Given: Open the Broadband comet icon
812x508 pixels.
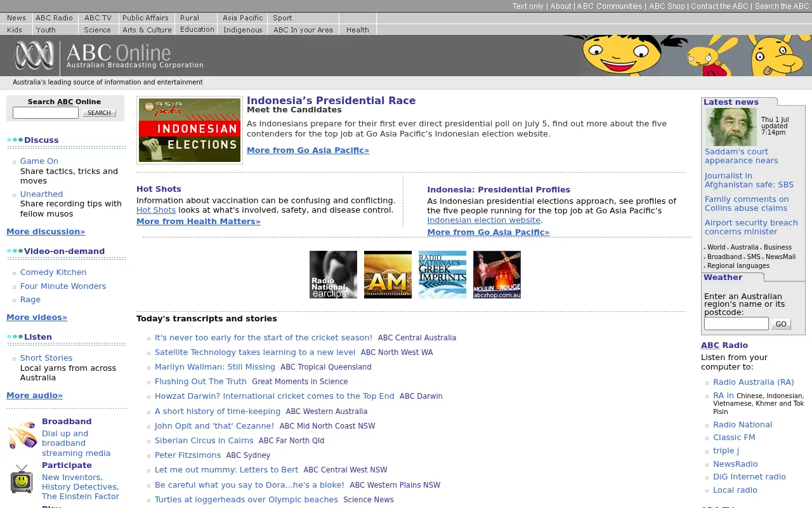Looking at the screenshot, I should [22, 436].
